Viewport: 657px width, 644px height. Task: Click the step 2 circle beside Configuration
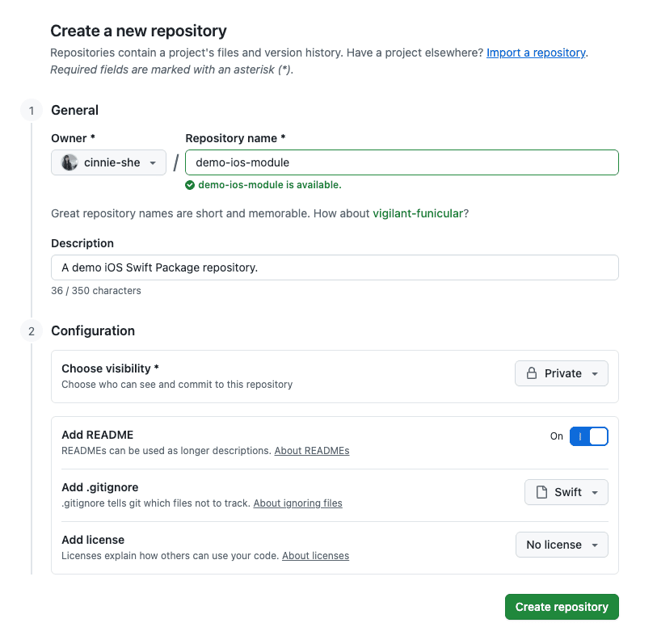click(31, 330)
